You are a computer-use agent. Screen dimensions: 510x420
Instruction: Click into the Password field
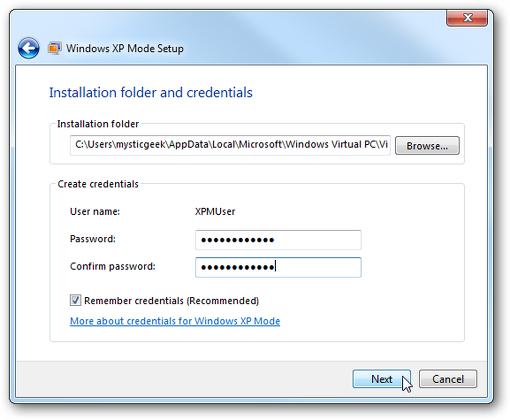pyautogui.click(x=278, y=240)
